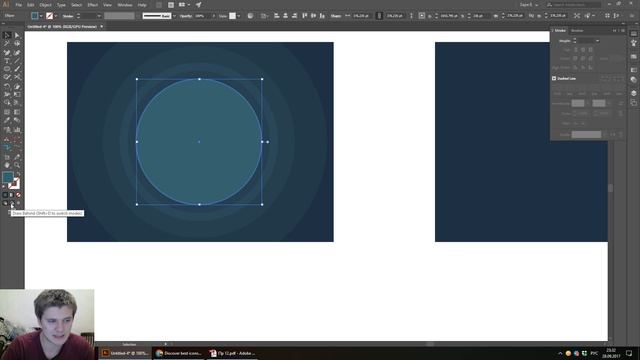Select the Gradient tool in tools panel
The image size is (640, 360).
click(x=17, y=112)
